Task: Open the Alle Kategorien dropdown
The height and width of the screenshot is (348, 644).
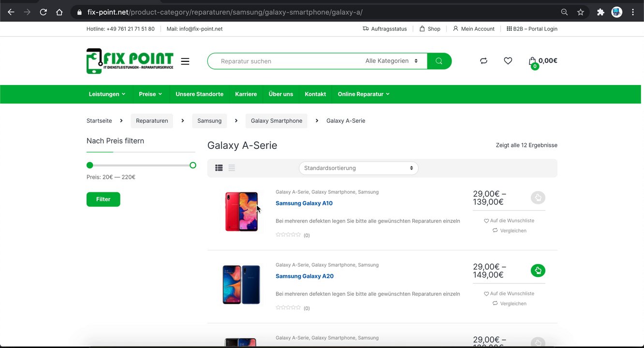Action: click(392, 61)
